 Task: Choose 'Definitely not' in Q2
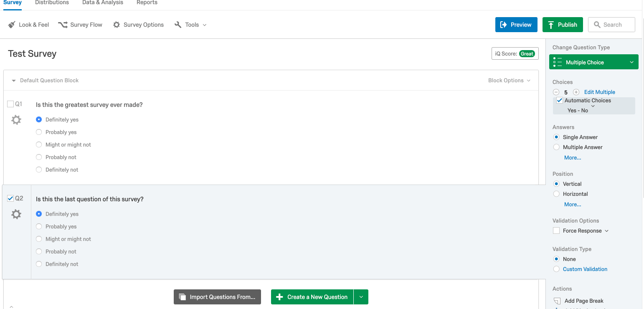[x=39, y=264]
